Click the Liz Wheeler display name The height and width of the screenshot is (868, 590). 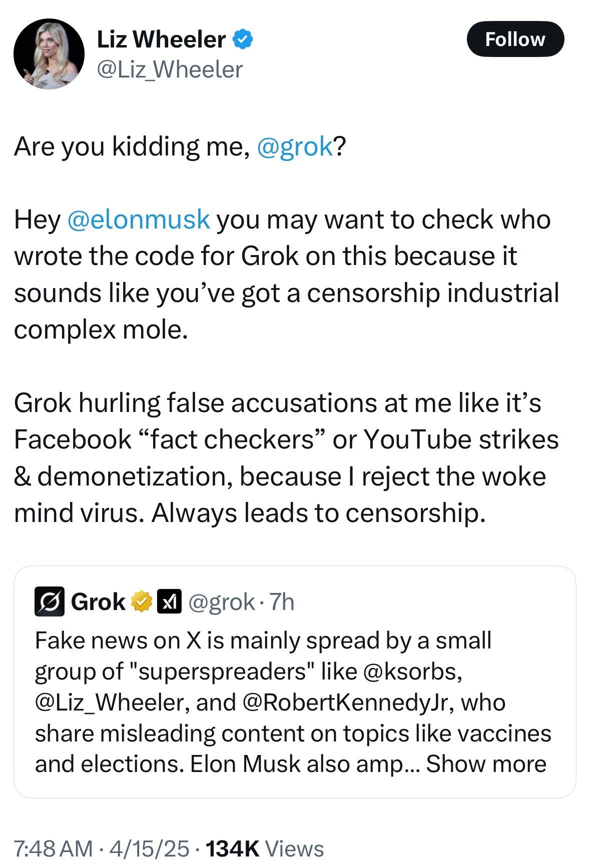[x=161, y=39]
